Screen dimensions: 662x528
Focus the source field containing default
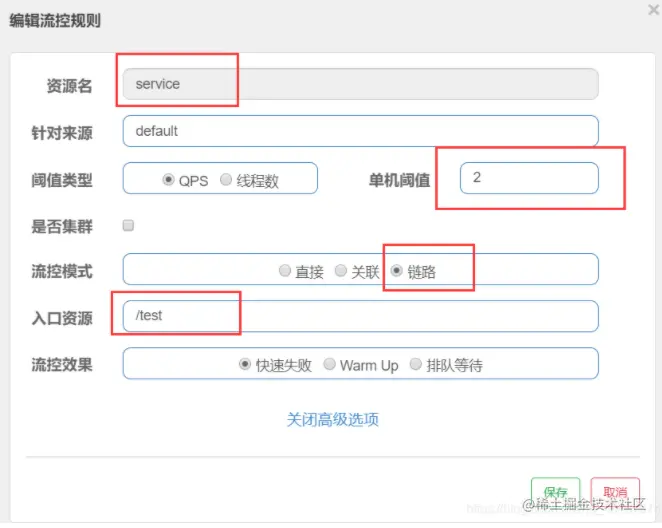point(360,131)
